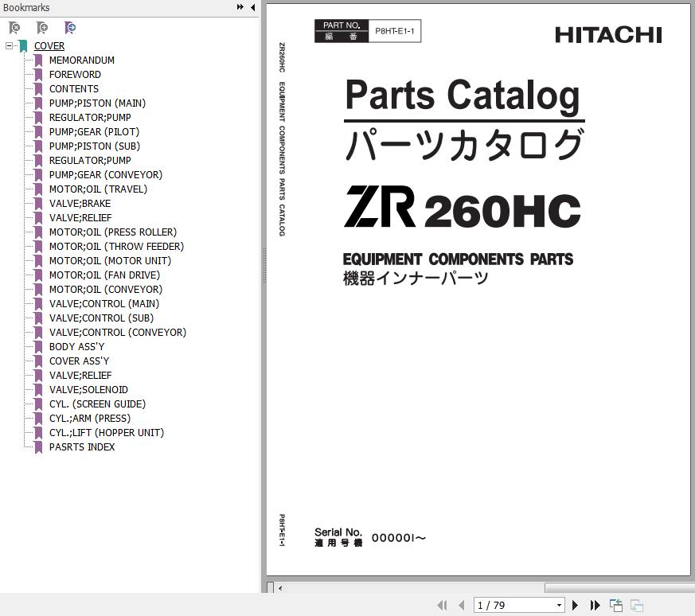695x616 pixels.
Task: Expand the Bookmarks panel options arrows
Action: click(240, 7)
